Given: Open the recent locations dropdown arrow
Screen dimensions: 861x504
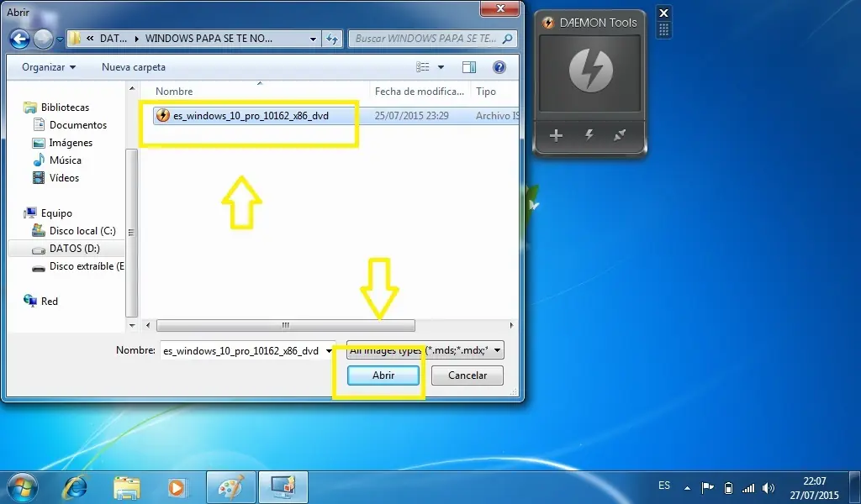Looking at the screenshot, I should (x=60, y=39).
